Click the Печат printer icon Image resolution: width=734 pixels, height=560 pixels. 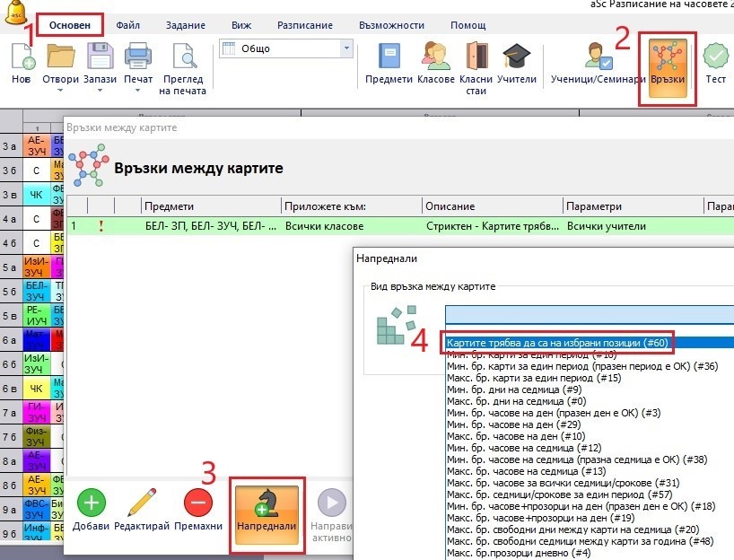[x=138, y=57]
